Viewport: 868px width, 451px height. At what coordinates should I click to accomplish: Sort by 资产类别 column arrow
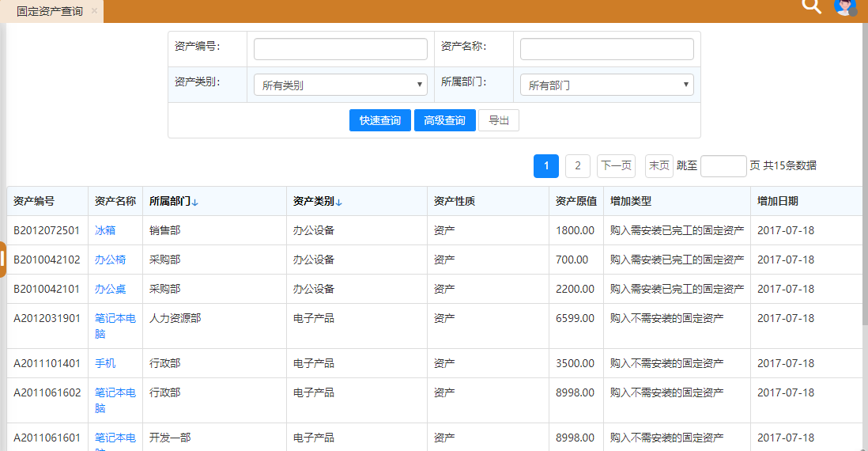[338, 202]
